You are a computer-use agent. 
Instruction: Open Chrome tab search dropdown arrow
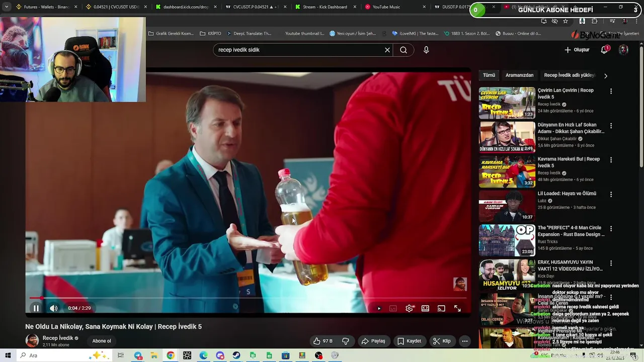pyautogui.click(x=6, y=7)
